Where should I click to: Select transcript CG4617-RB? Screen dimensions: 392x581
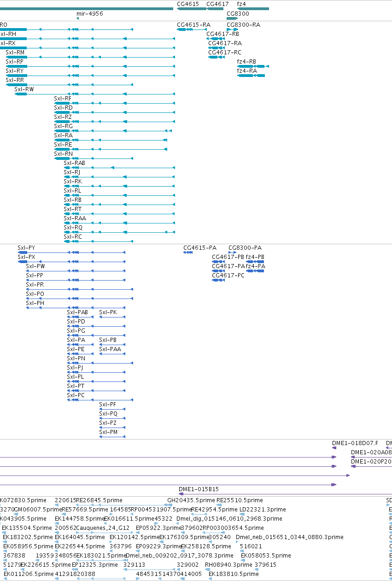(x=222, y=34)
